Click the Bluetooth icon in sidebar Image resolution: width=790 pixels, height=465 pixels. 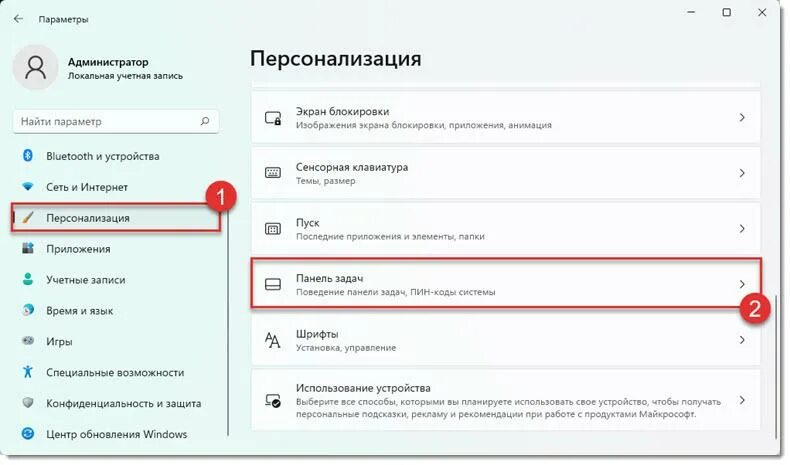pos(28,156)
